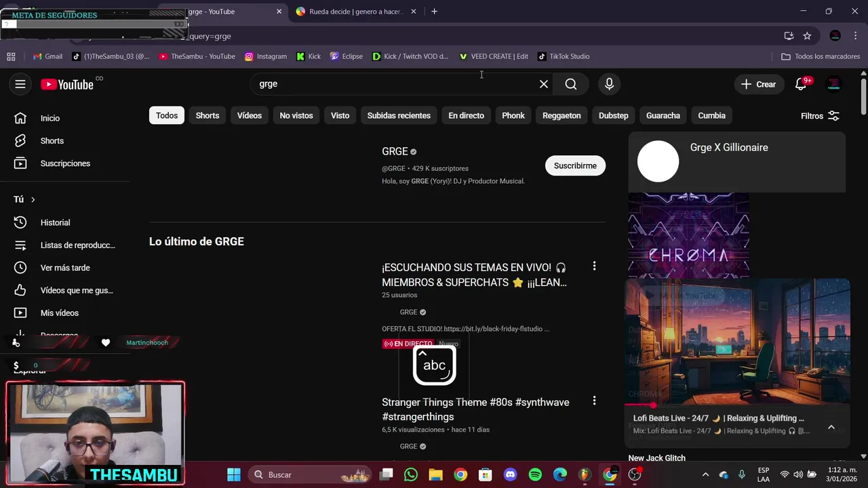Open the VEED CREATE Edit bookmark
Viewport: 868px width, 488px height.
click(494, 56)
